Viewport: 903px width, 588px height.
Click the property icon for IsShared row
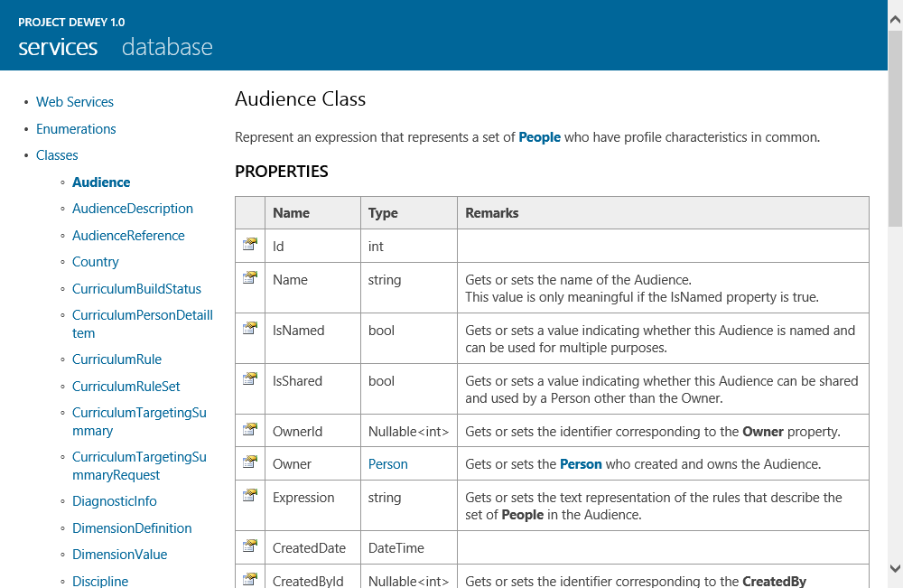(250, 378)
